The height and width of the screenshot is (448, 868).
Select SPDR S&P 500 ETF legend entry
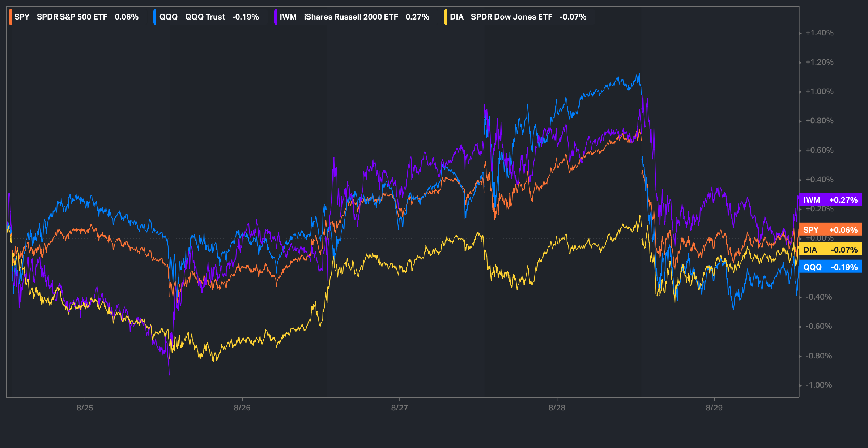72,17
